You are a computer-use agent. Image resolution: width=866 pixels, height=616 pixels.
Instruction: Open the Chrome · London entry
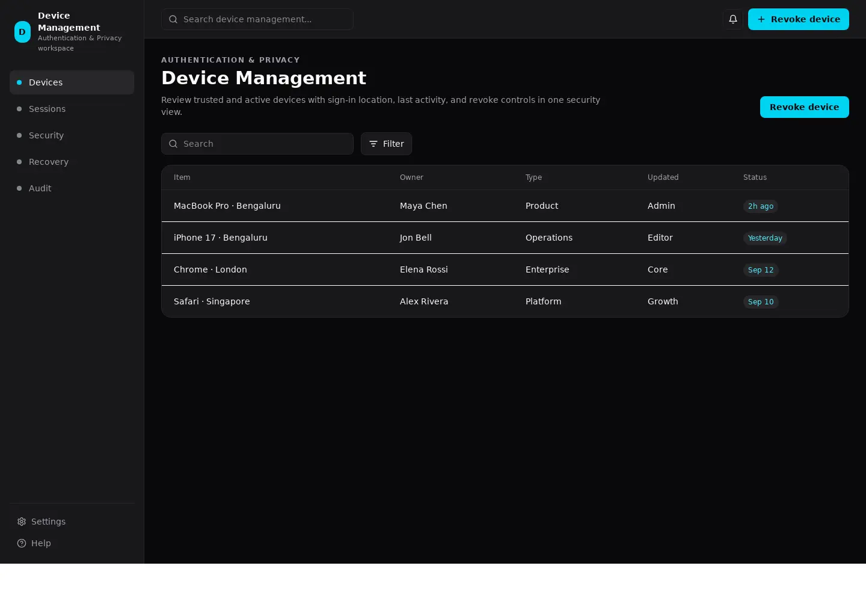click(x=505, y=269)
